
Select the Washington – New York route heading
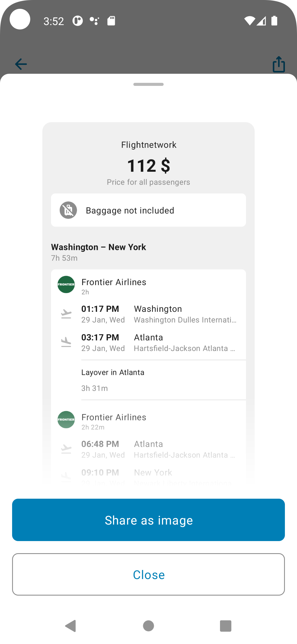(x=98, y=247)
